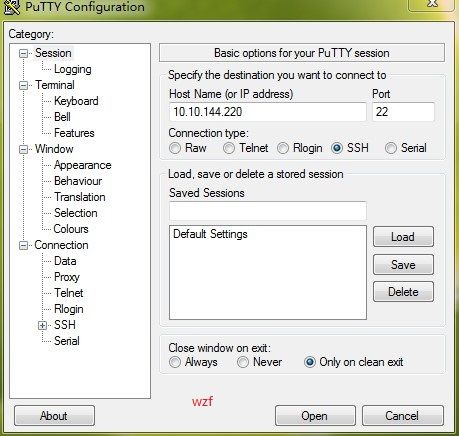
Task: Collapse the Terminal tree node
Action: click(x=23, y=85)
